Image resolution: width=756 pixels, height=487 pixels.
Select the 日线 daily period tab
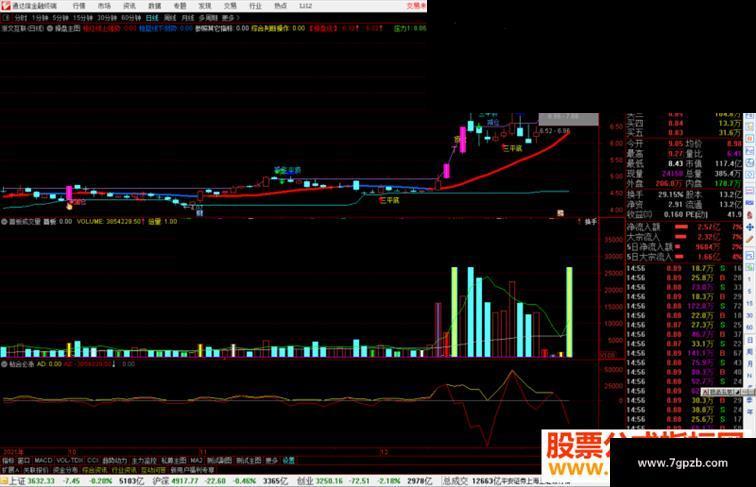[152, 18]
